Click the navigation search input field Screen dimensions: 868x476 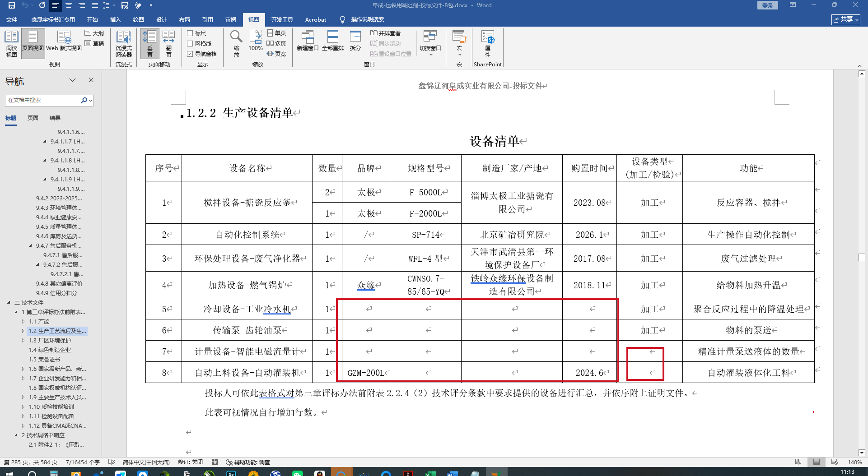point(43,100)
